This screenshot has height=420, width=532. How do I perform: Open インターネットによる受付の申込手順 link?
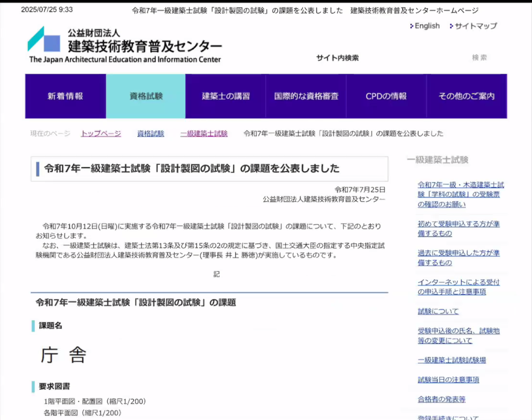pos(459,287)
